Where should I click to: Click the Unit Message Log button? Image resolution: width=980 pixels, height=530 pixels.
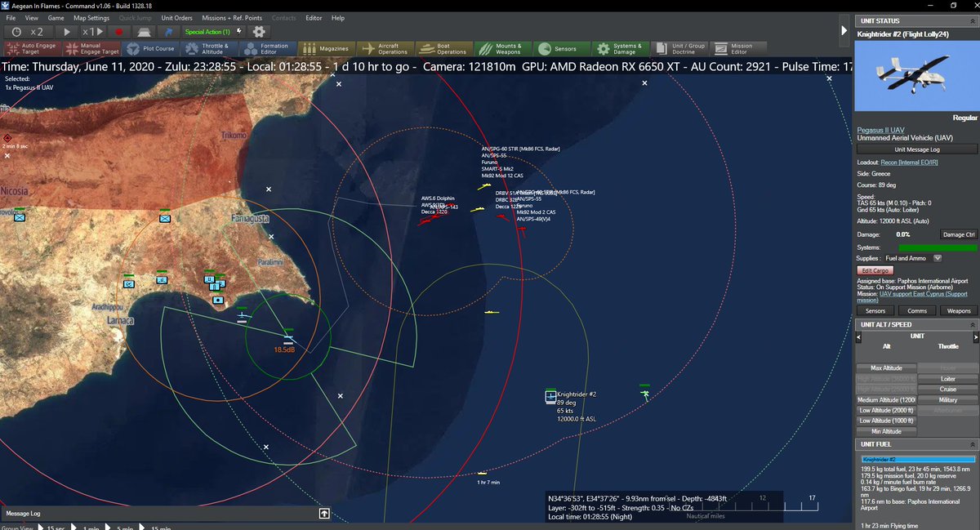pos(917,149)
